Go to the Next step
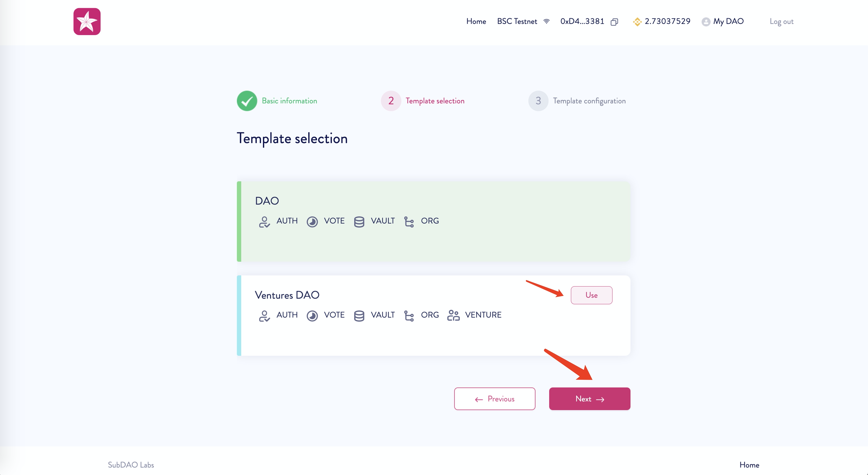 click(x=589, y=399)
